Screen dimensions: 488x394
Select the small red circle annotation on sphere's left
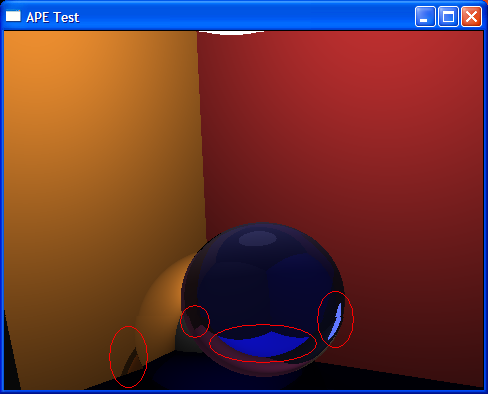[x=195, y=321]
